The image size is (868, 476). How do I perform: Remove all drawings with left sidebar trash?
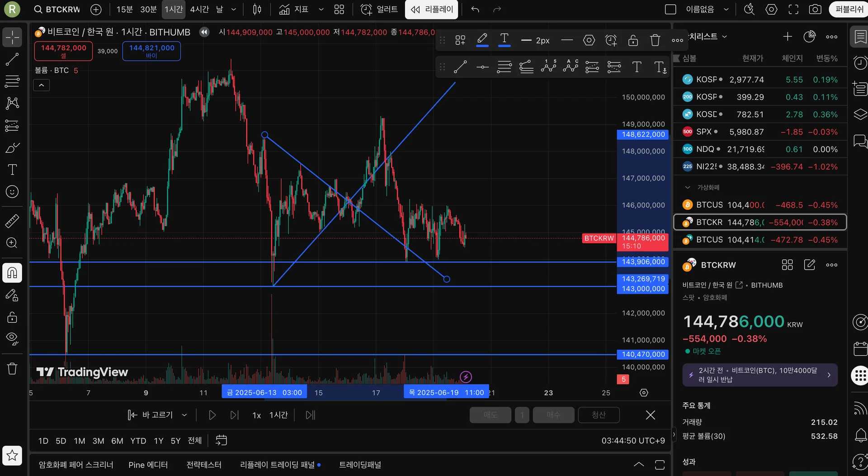[12, 368]
